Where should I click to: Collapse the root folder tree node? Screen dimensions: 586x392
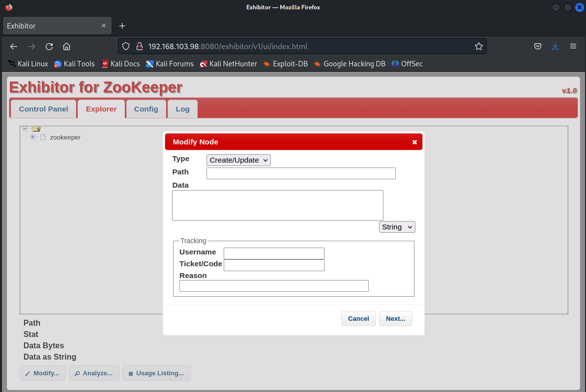coord(25,128)
